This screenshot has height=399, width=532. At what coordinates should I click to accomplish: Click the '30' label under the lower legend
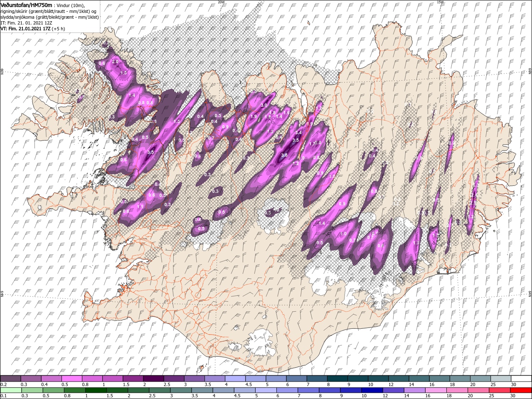coord(512,396)
